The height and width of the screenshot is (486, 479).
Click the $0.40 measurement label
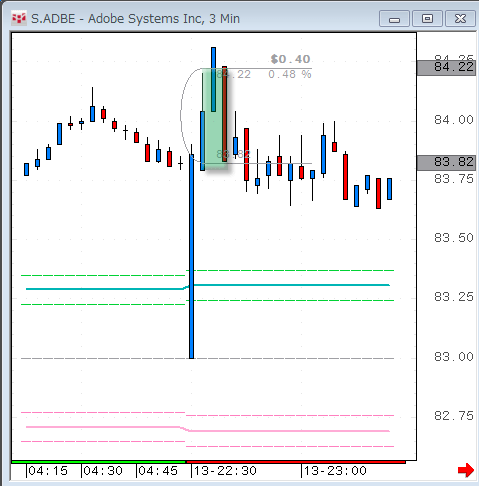(x=290, y=59)
